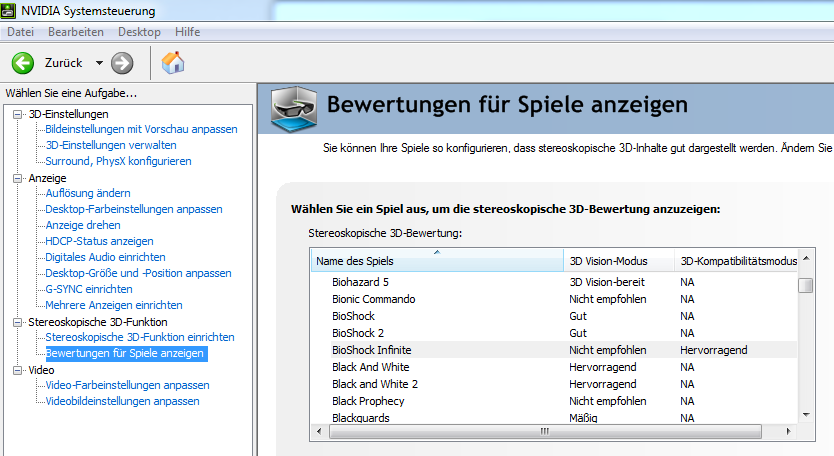Open G-SYNC einrichten
The width and height of the screenshot is (834, 456).
tap(89, 289)
